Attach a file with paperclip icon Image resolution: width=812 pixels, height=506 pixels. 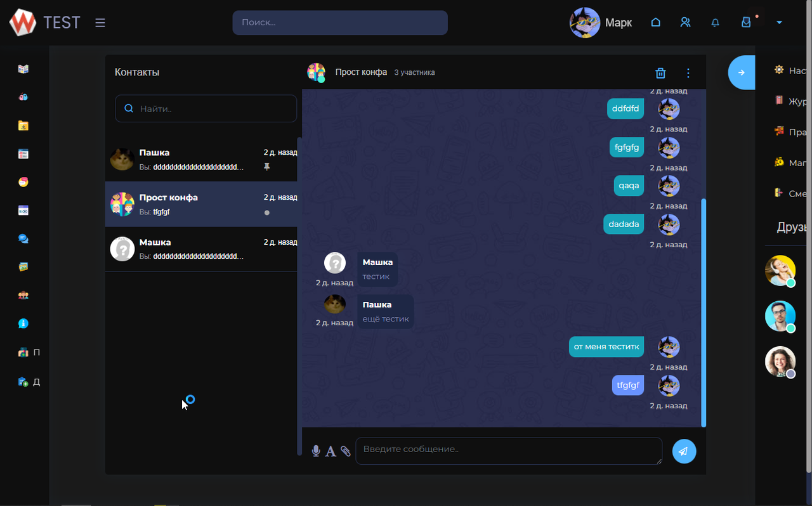pos(346,451)
